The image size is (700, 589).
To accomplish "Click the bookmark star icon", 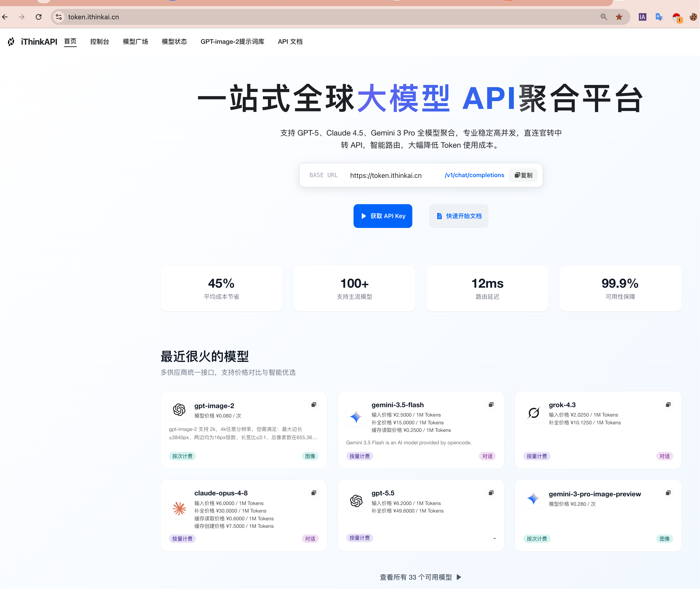I will point(619,17).
